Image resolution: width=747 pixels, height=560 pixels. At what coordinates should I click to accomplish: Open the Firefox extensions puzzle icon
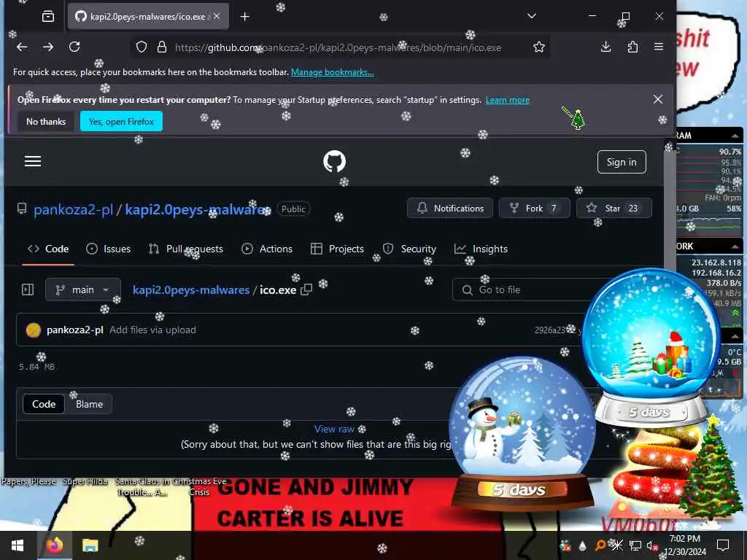[x=632, y=47]
